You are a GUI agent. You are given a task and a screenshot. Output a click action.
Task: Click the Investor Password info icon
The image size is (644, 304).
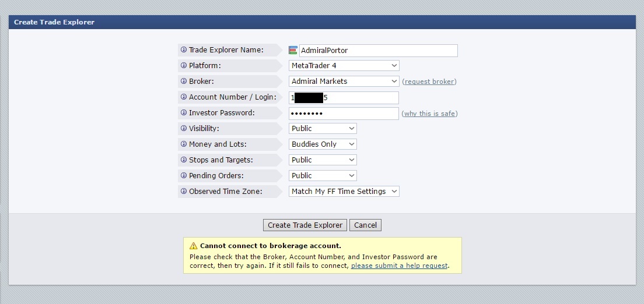[184, 113]
